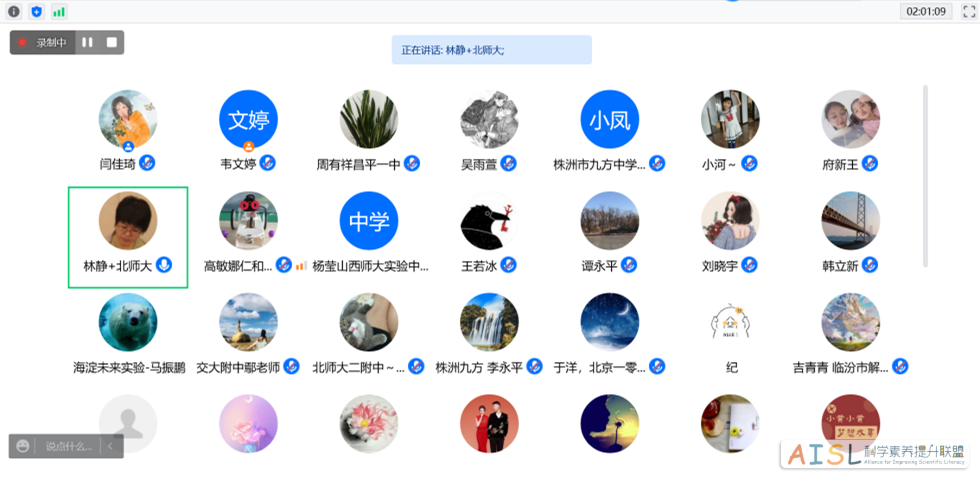The width and height of the screenshot is (980, 481).
Task: Enter full screen mode
Action: [x=968, y=11]
